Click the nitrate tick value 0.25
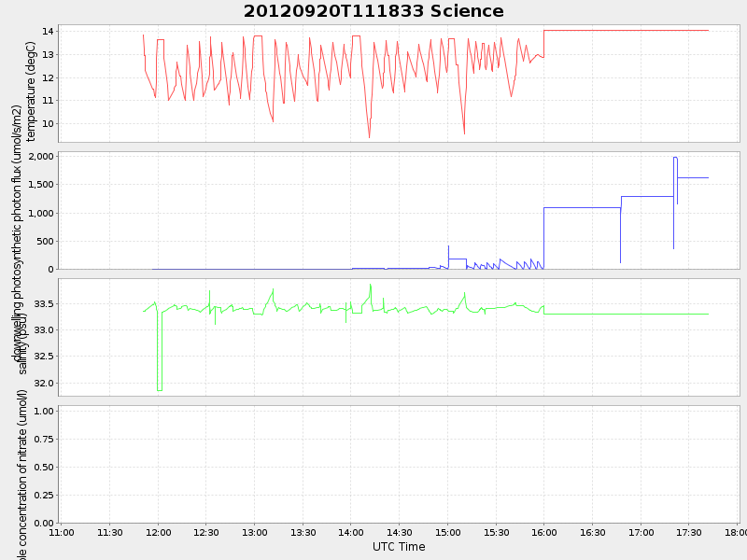This screenshot has height=560, width=747. (43, 496)
